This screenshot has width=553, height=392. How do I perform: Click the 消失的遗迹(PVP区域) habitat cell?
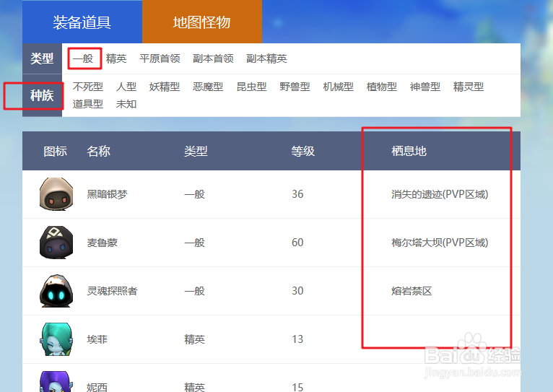click(440, 194)
